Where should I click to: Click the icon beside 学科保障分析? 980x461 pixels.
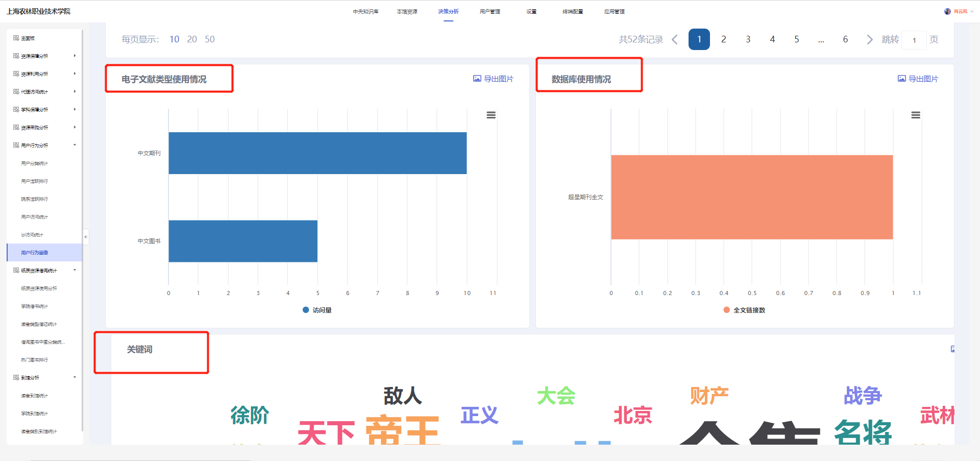pos(16,110)
